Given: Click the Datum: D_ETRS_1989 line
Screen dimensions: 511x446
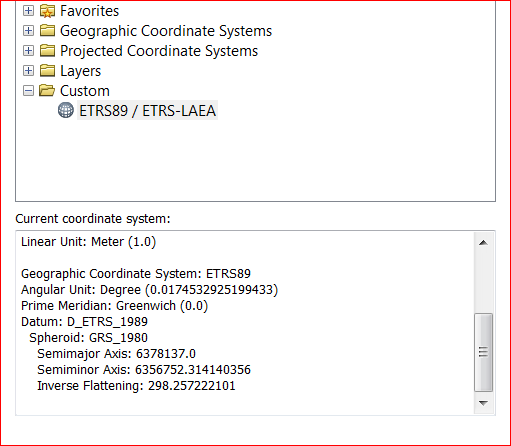Looking at the screenshot, I should [84, 322].
